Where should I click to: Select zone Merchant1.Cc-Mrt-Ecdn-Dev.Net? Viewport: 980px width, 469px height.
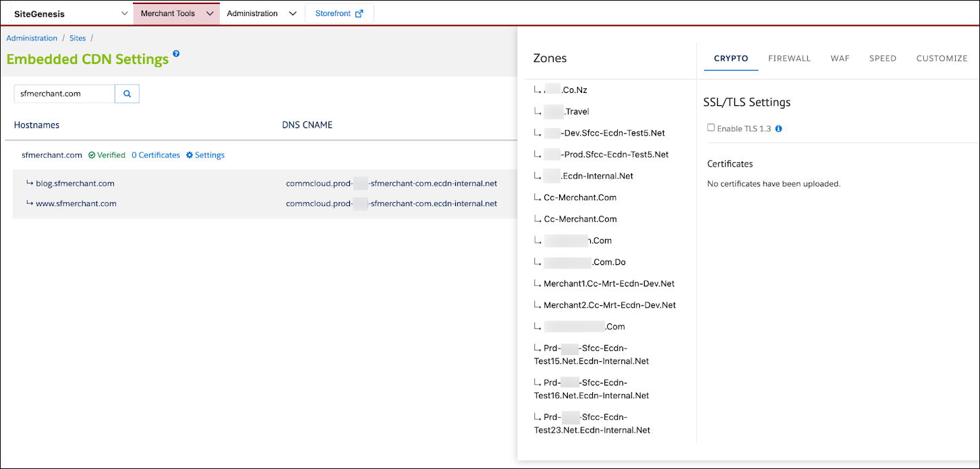[609, 283]
